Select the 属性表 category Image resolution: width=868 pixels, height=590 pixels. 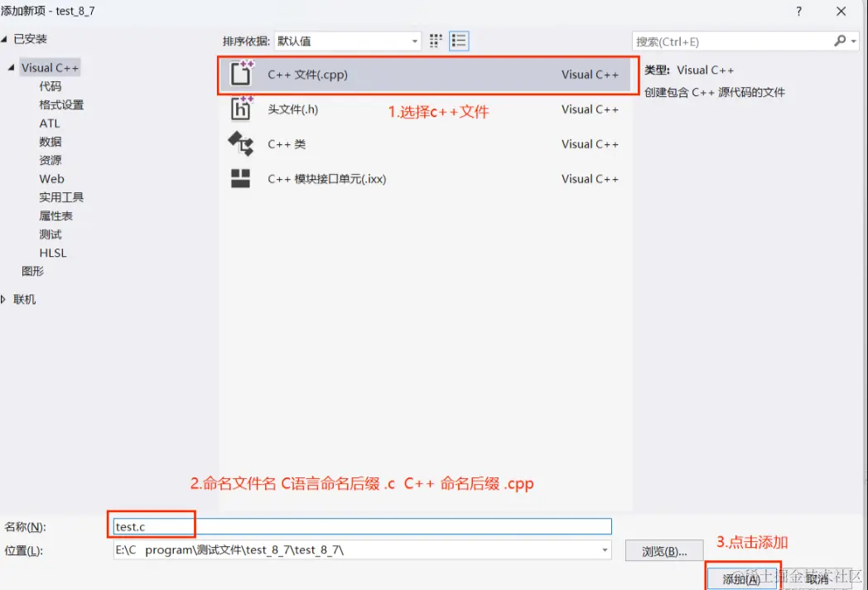pyautogui.click(x=56, y=216)
